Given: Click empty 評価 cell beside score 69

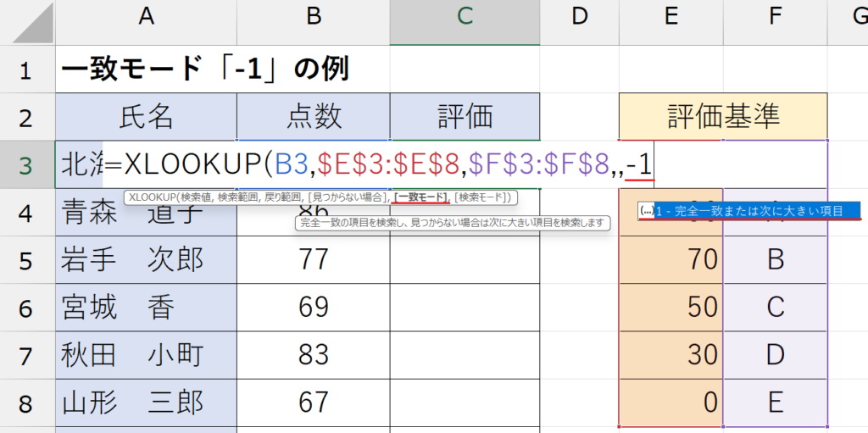Looking at the screenshot, I should coord(465,308).
